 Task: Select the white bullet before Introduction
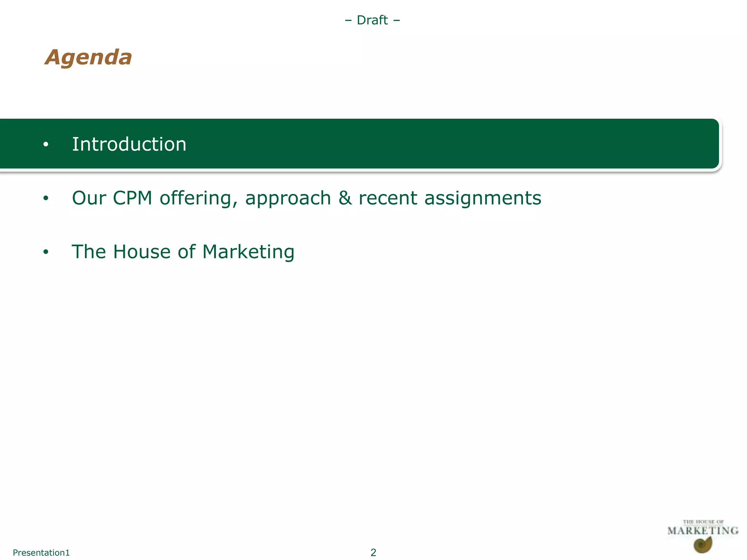click(x=46, y=145)
